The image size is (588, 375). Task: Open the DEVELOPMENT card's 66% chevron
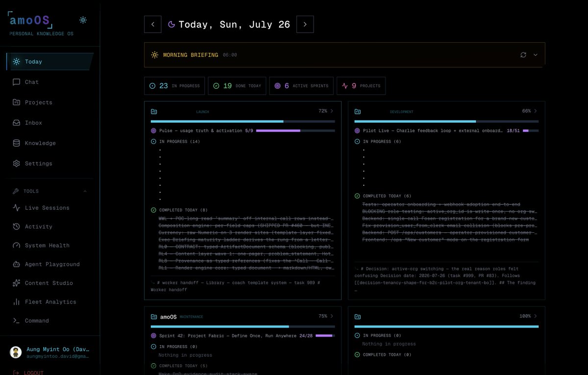(x=536, y=111)
